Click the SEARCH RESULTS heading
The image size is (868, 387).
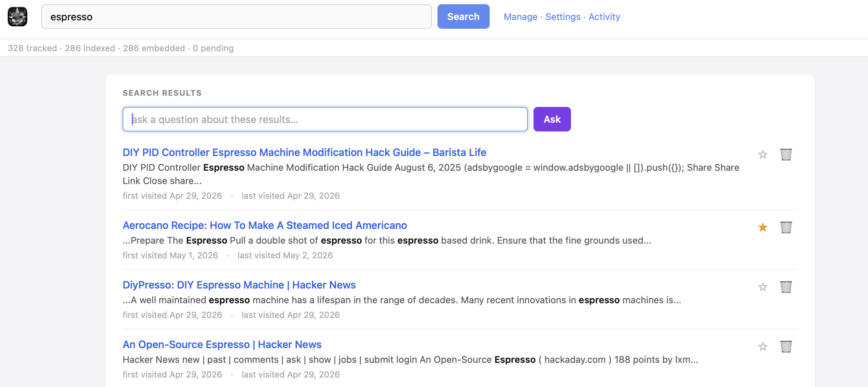click(162, 93)
